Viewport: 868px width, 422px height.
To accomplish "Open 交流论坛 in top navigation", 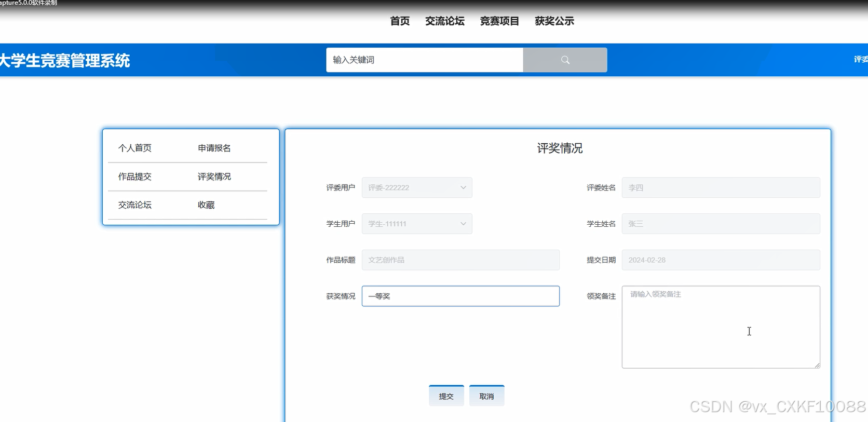I will tap(445, 21).
